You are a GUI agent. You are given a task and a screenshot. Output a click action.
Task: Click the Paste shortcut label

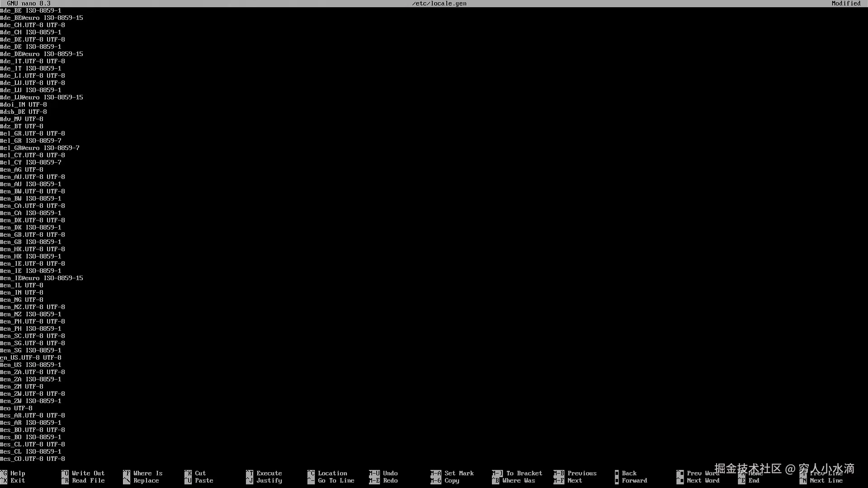204,480
